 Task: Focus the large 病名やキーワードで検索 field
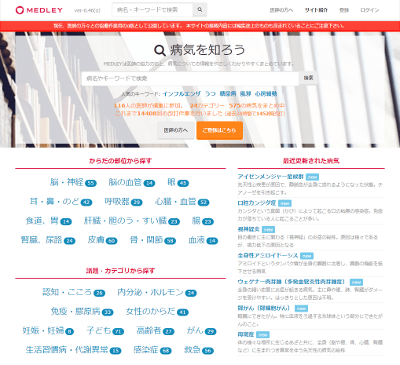190,78
